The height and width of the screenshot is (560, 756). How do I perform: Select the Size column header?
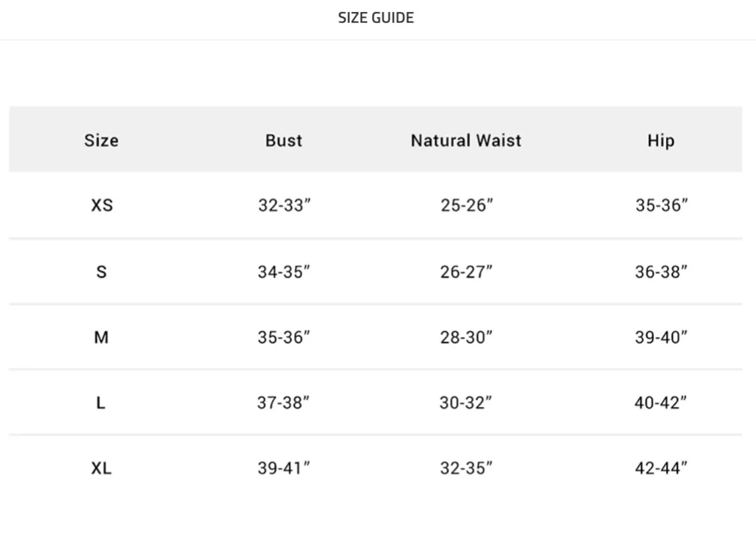point(101,140)
